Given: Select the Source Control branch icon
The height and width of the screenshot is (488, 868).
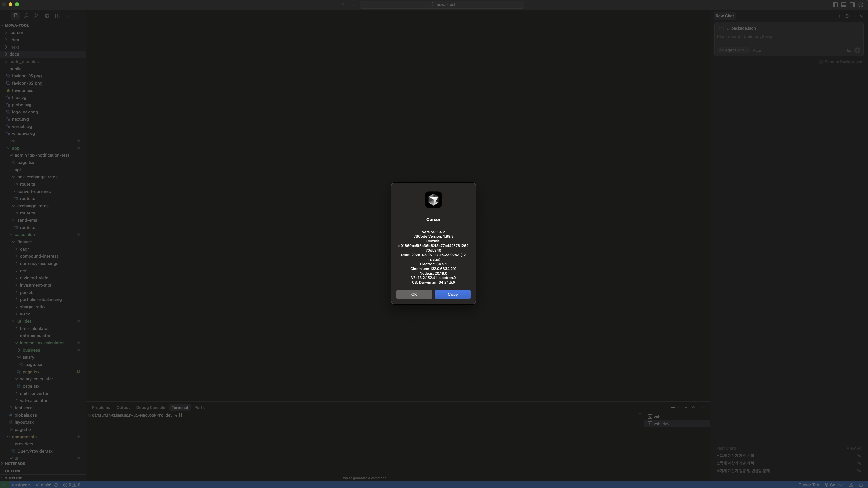Looking at the screenshot, I should pos(36,16).
